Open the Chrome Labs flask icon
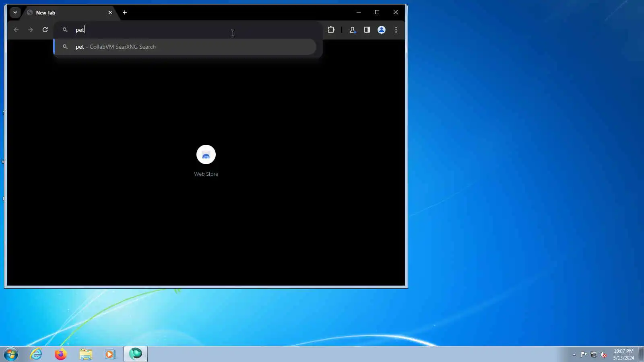The height and width of the screenshot is (362, 644). (352, 30)
